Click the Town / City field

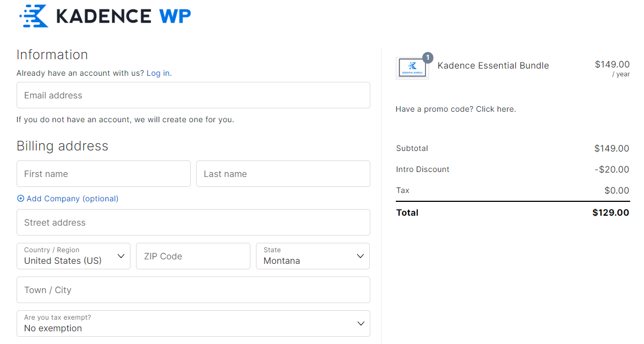pyautogui.click(x=193, y=290)
